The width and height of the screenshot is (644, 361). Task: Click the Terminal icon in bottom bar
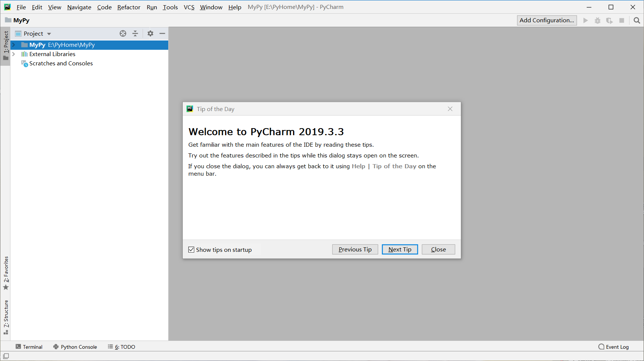coord(18,347)
